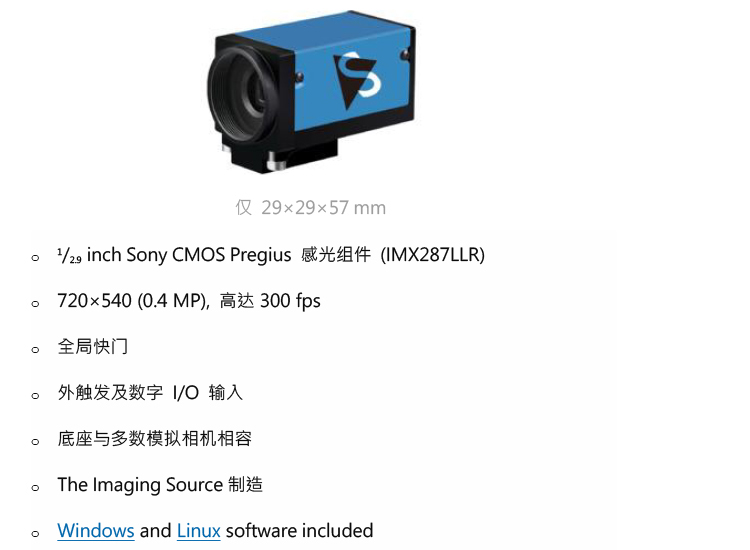Open the Linux software link
This screenshot has width=750, height=550.
coord(199,530)
